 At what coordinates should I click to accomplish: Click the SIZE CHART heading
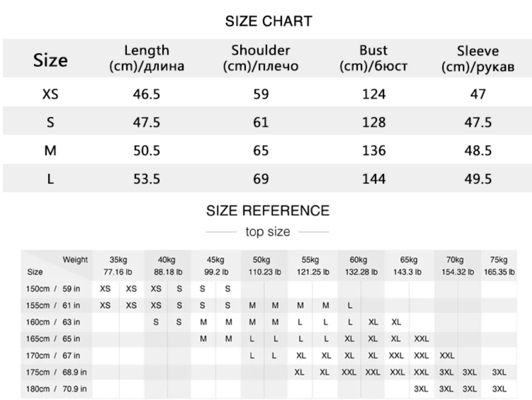[x=268, y=21]
